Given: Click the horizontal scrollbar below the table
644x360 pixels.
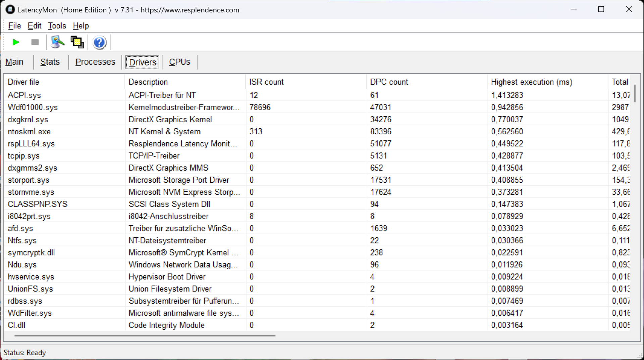Looking at the screenshot, I should click(x=145, y=335).
